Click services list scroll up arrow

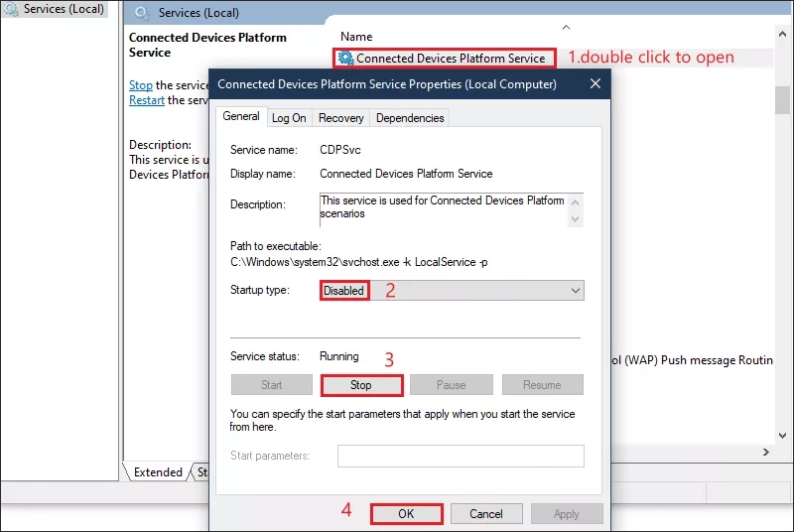782,34
